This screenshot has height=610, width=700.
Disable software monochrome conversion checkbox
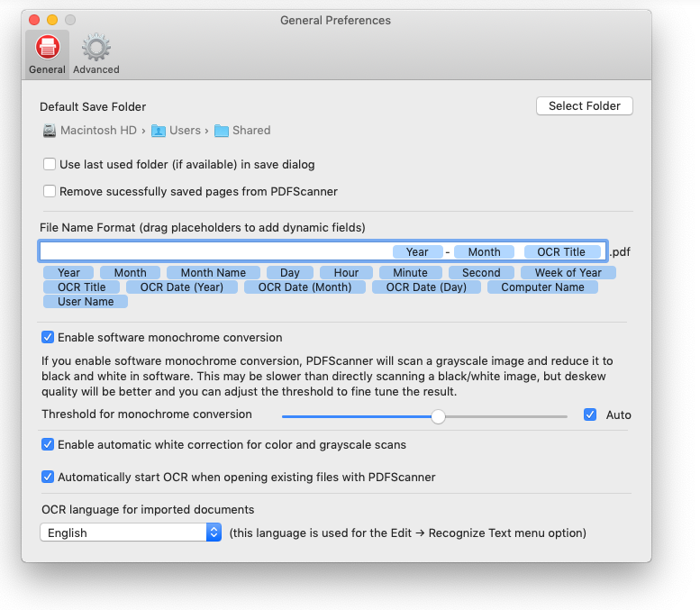48,337
